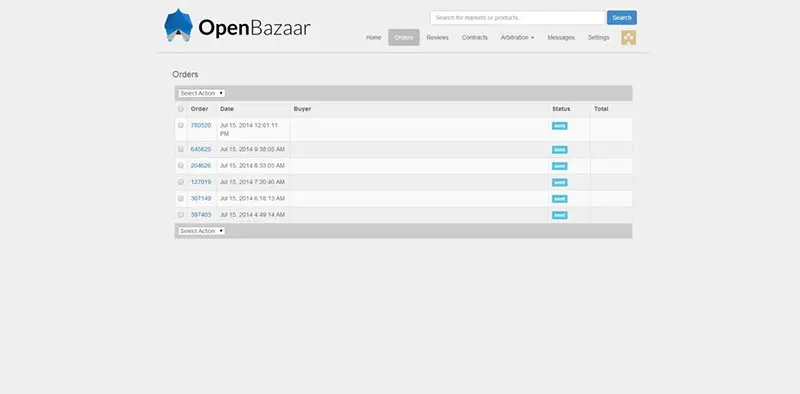Open the bottom Select Action dropdown
Viewport: 800px width, 394px height.
(x=202, y=231)
